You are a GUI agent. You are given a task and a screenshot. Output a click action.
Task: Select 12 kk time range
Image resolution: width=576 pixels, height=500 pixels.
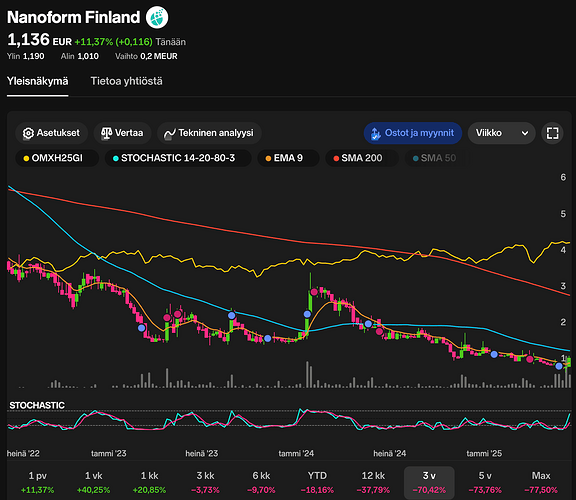pos(373,482)
